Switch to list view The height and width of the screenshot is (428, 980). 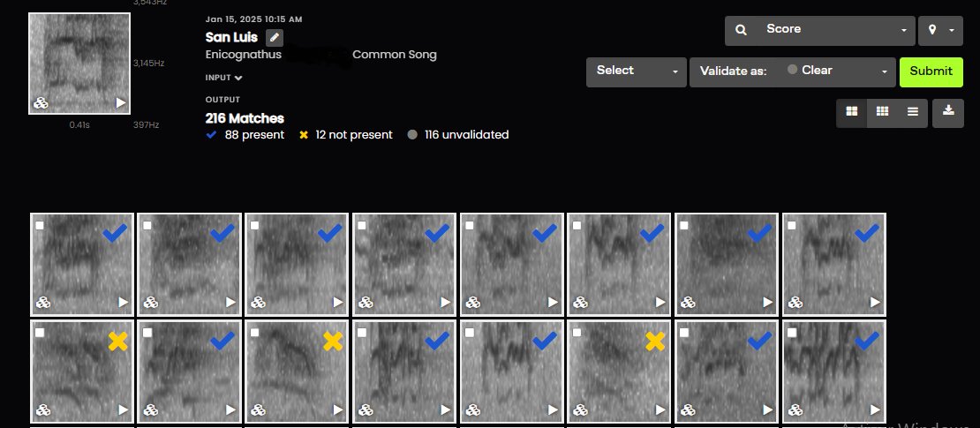(913, 112)
